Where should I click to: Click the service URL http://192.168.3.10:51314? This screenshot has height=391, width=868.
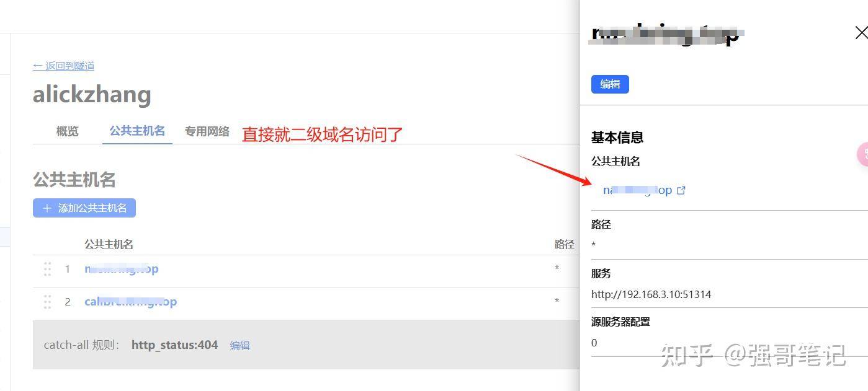pyautogui.click(x=651, y=294)
